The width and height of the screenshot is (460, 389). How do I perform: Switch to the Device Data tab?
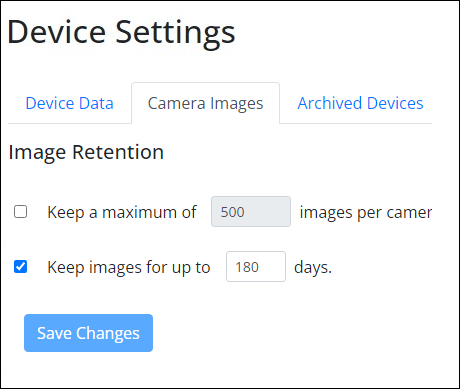pos(70,103)
